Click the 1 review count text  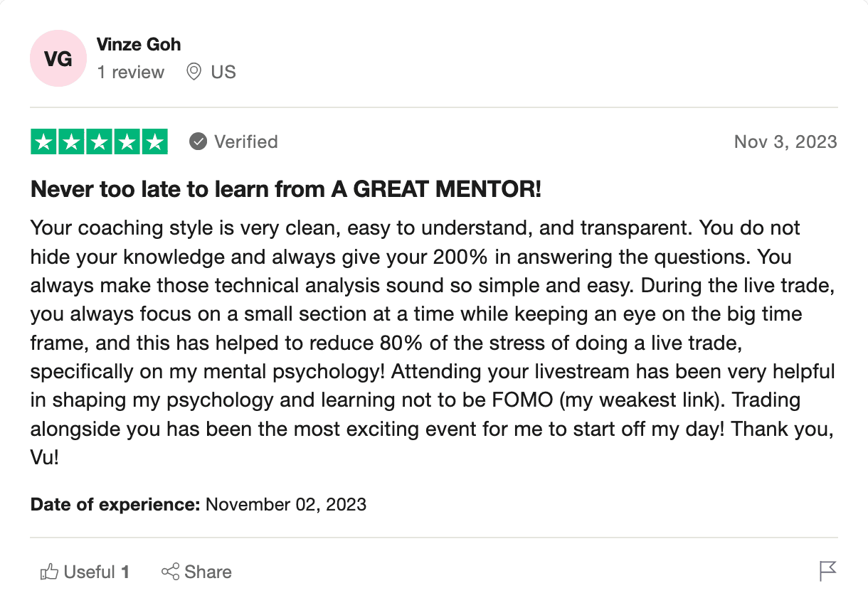pyautogui.click(x=130, y=72)
